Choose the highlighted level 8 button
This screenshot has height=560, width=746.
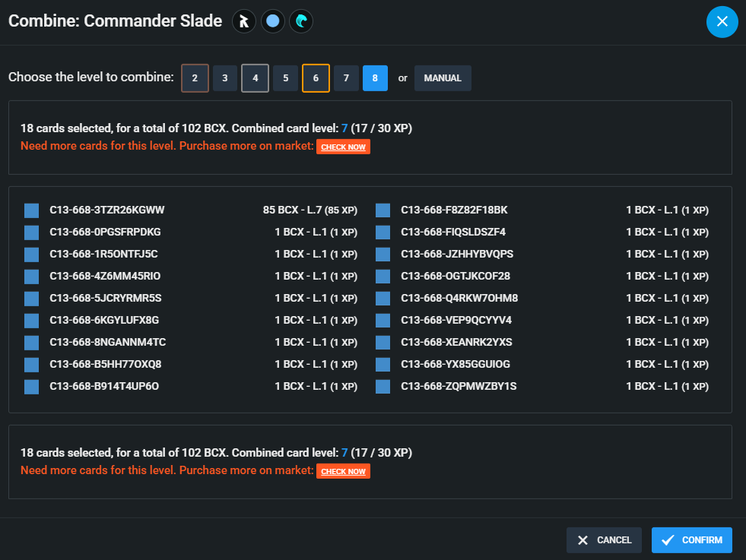(x=375, y=78)
